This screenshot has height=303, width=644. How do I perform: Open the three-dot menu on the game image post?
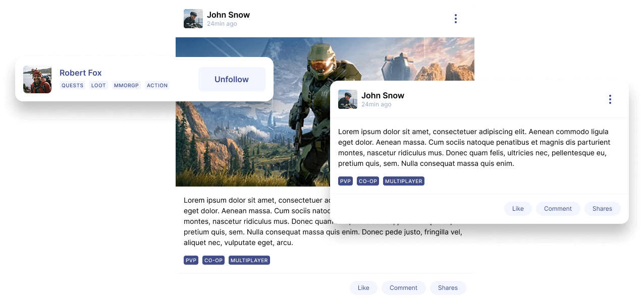pos(455,19)
